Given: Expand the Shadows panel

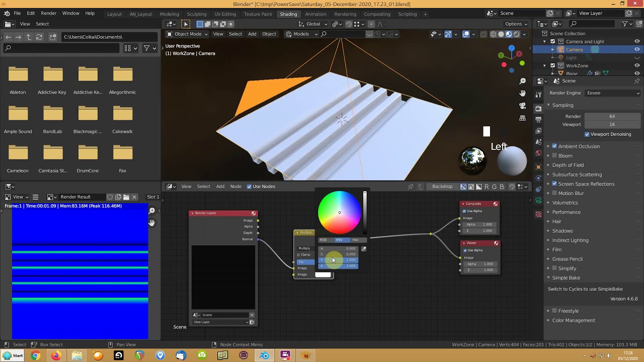Looking at the screenshot, I should [x=562, y=231].
